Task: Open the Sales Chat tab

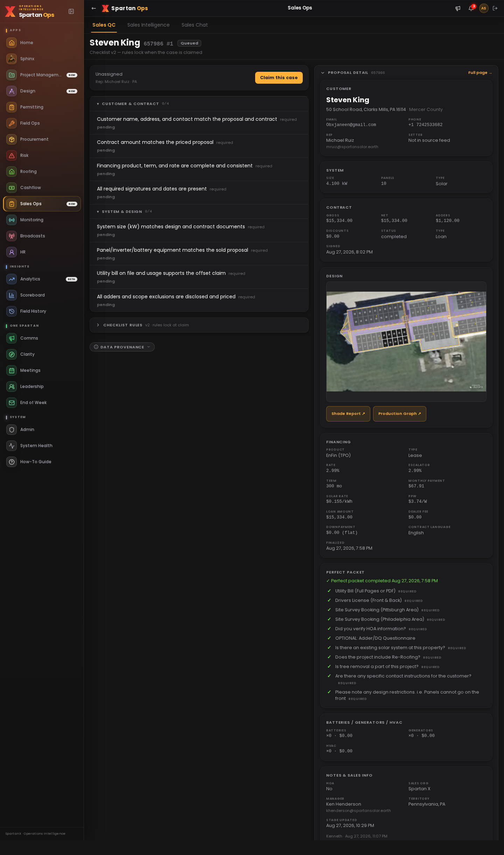Action: tap(195, 25)
